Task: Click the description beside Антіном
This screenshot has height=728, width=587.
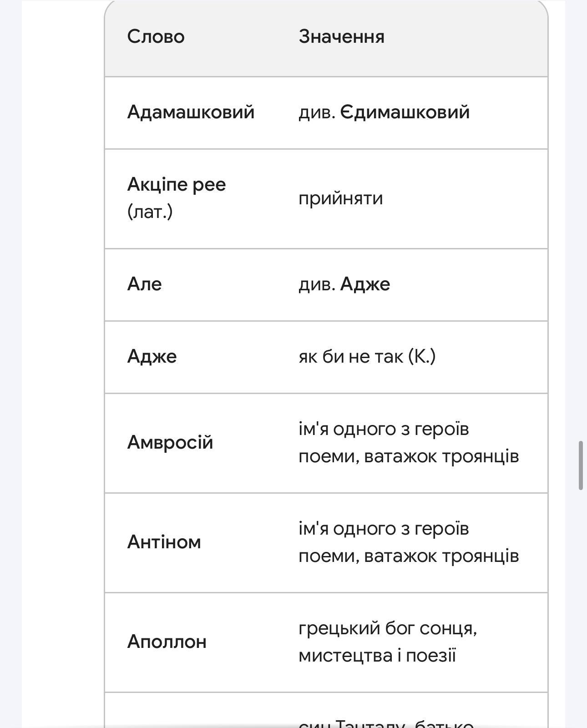Action: [x=408, y=542]
